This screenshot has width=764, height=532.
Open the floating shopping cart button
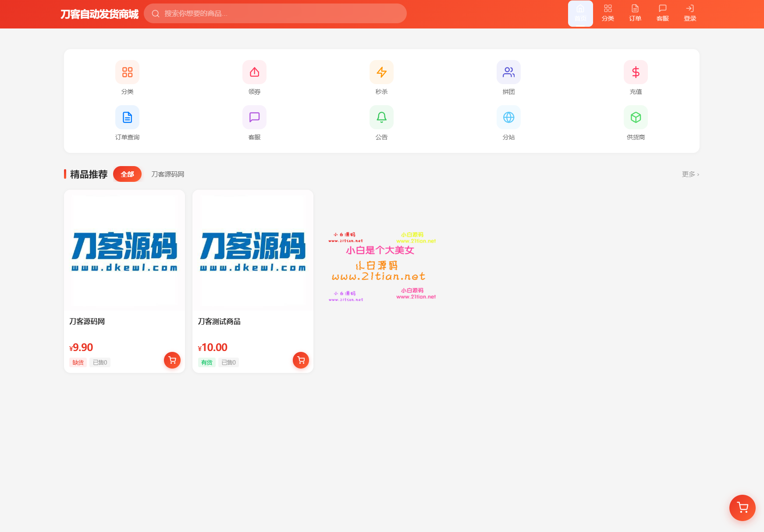coord(742,507)
